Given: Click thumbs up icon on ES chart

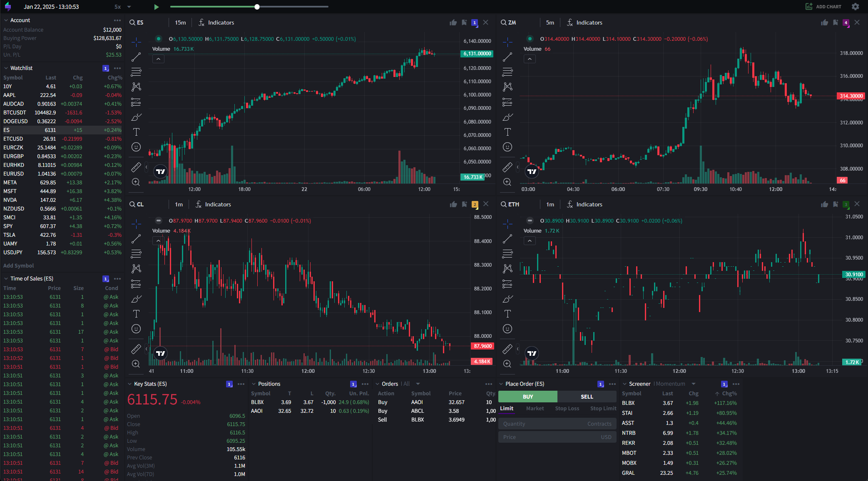Looking at the screenshot, I should click(x=453, y=22).
